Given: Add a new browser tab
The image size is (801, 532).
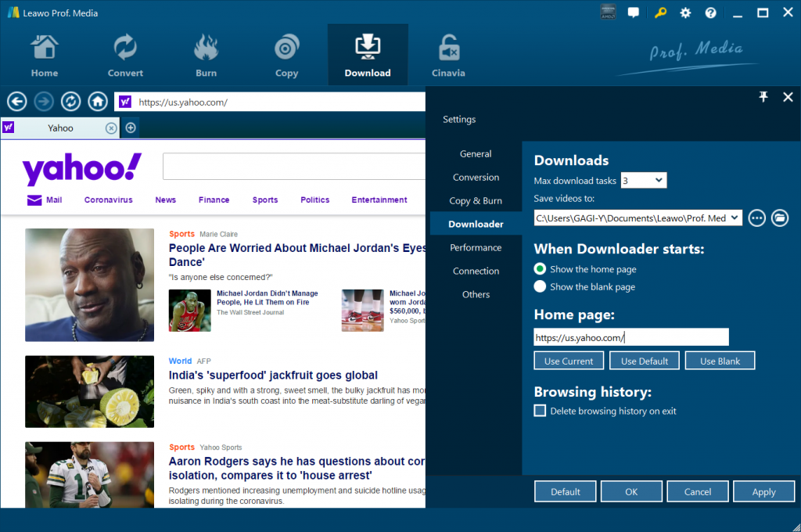Looking at the screenshot, I should click(131, 128).
